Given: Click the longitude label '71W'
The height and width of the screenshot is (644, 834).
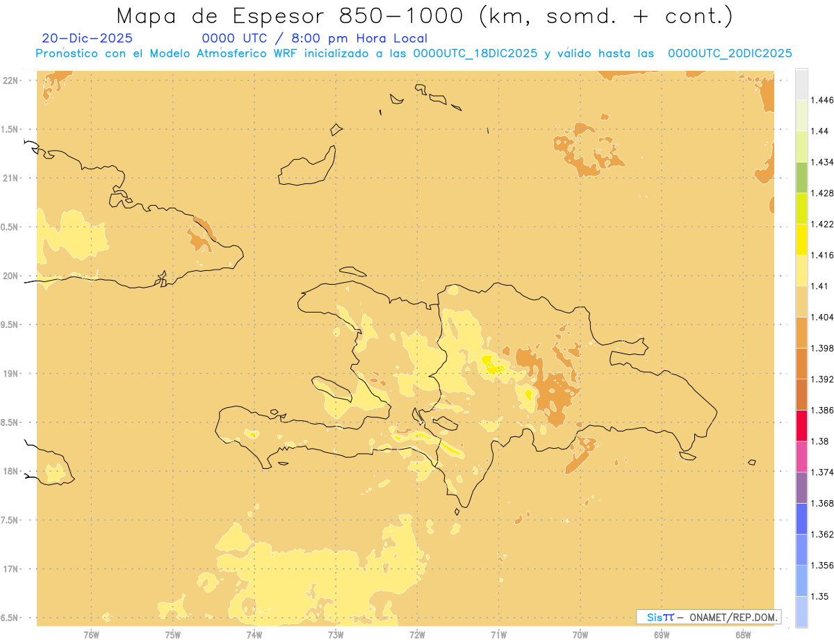Looking at the screenshot, I should pos(498,635).
